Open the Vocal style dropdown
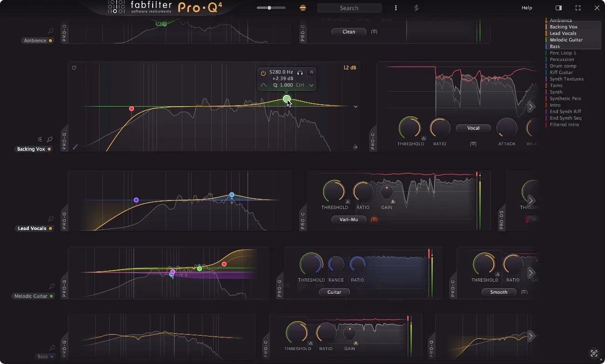The width and height of the screenshot is (605, 364). coord(473,128)
